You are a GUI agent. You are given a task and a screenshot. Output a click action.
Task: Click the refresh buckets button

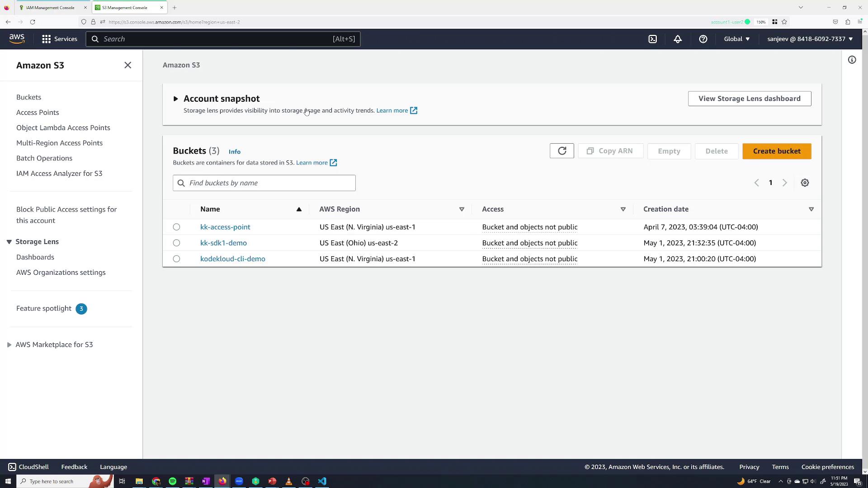(x=561, y=151)
